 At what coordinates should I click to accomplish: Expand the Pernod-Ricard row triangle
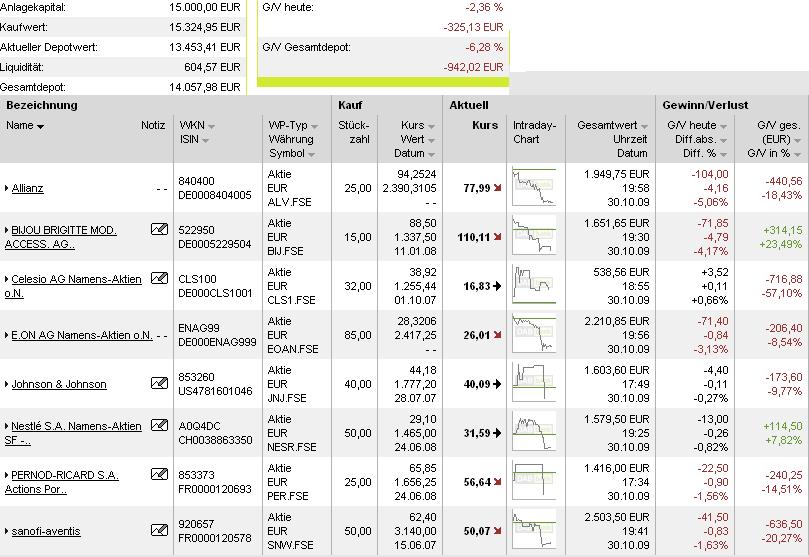click(7, 475)
